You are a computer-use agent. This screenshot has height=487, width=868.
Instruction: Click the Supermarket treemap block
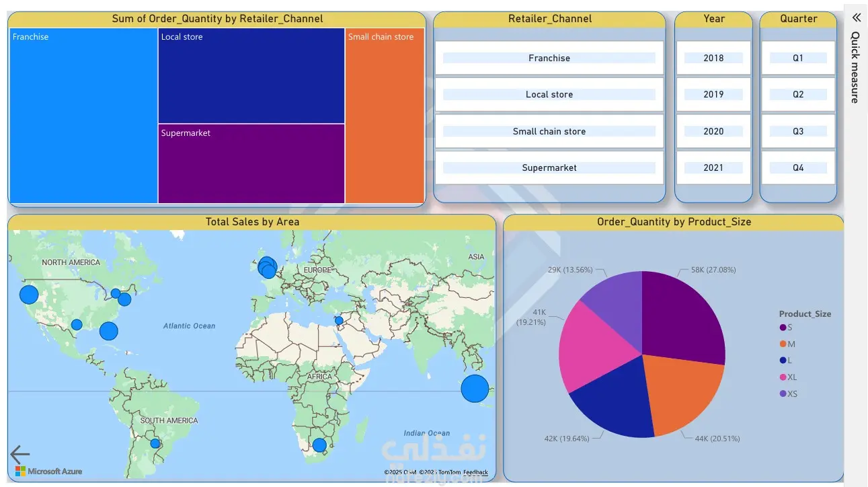click(x=251, y=163)
